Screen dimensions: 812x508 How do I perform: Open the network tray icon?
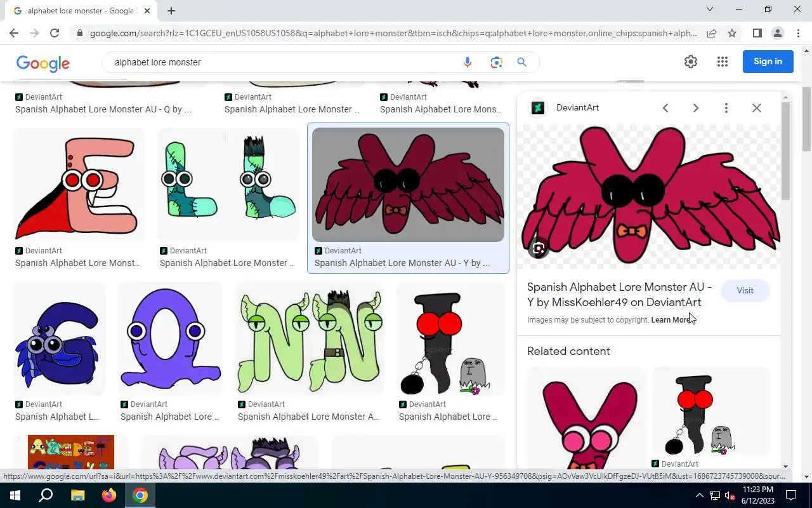tap(714, 495)
